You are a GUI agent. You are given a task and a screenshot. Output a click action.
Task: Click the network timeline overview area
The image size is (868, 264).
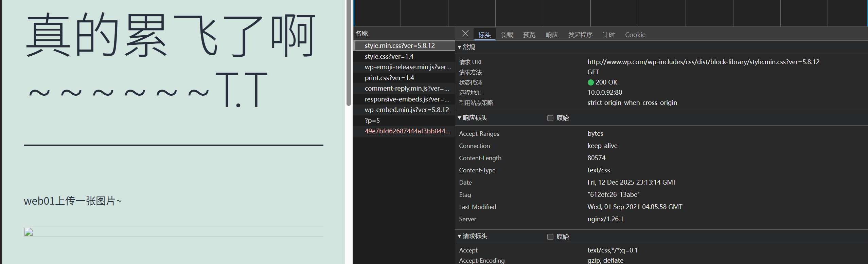point(610,13)
